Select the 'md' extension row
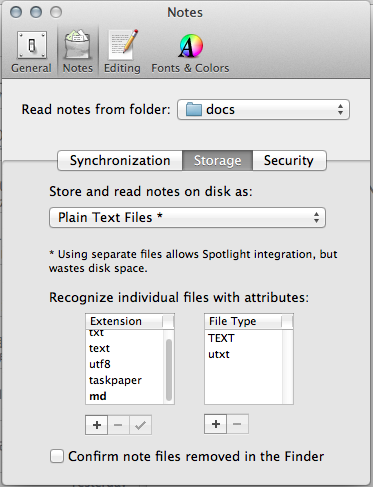373x487 pixels. tap(125, 396)
